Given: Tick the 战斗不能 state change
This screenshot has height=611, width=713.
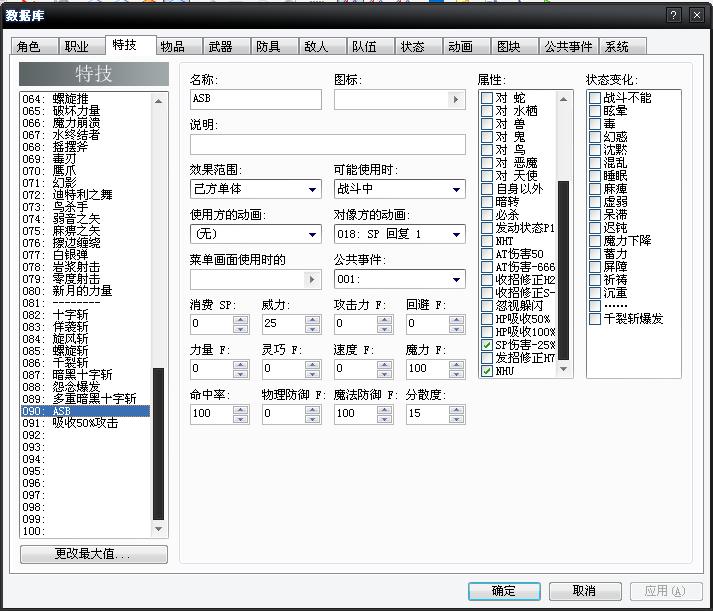Looking at the screenshot, I should pos(595,98).
